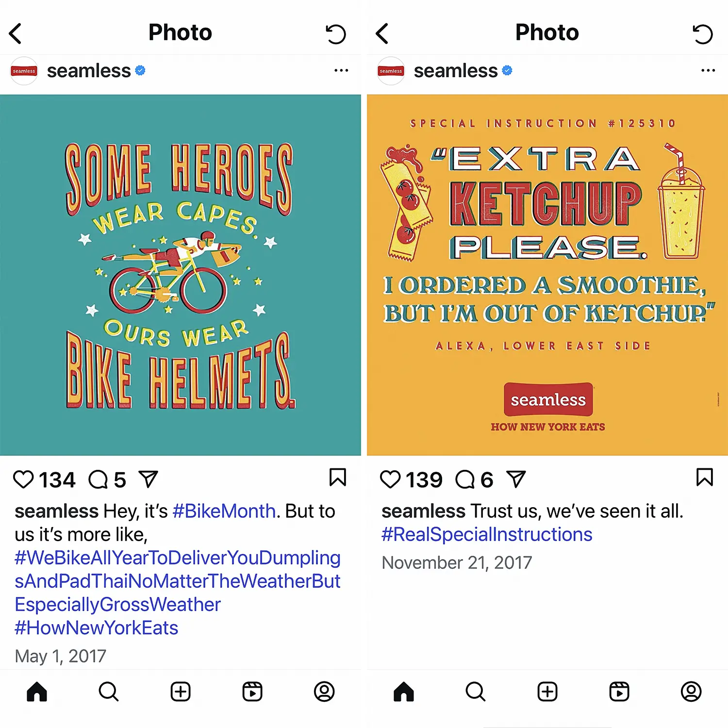Switch to Reels tab in left bottom bar

(x=252, y=692)
